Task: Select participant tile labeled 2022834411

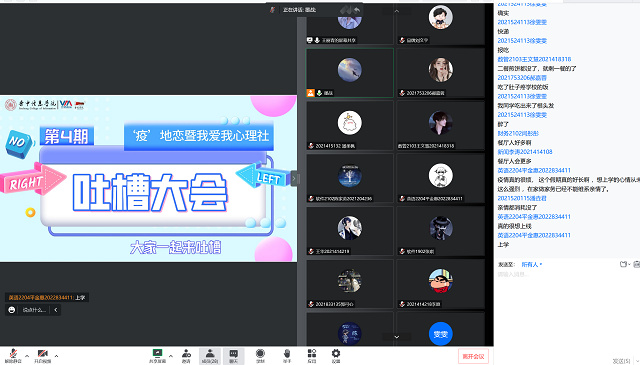Action: point(440,178)
